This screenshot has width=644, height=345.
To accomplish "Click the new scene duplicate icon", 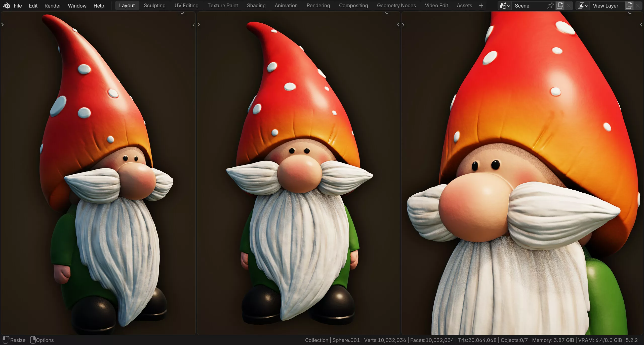I will click(x=560, y=6).
